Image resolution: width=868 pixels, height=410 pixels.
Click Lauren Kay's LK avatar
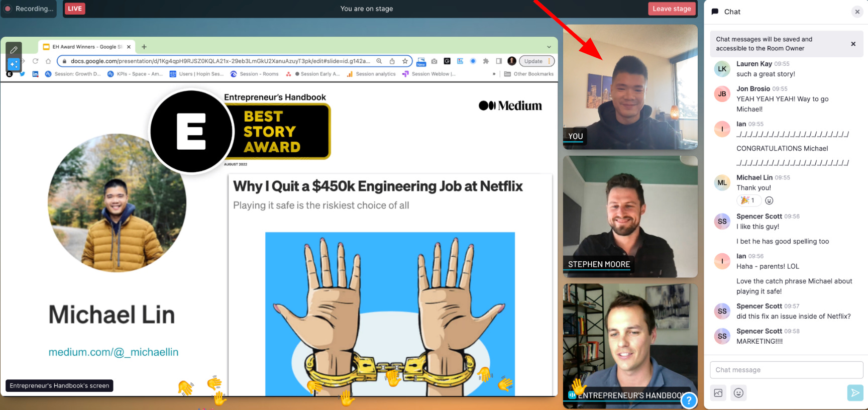tap(722, 69)
